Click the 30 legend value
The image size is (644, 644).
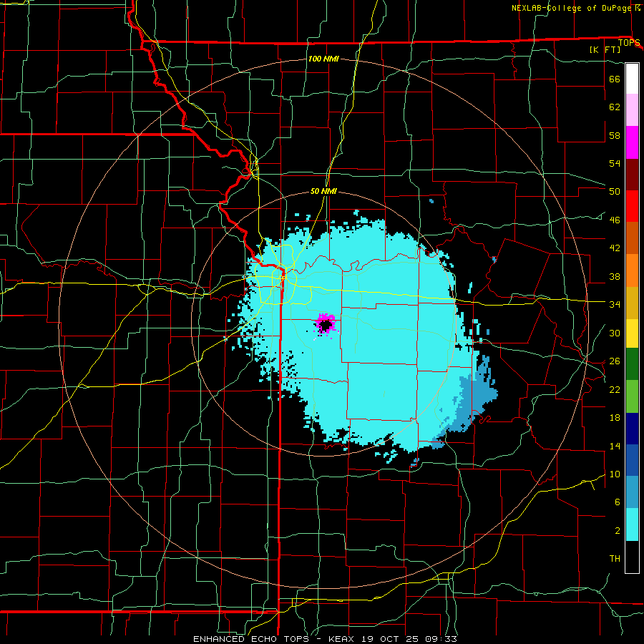(615, 333)
